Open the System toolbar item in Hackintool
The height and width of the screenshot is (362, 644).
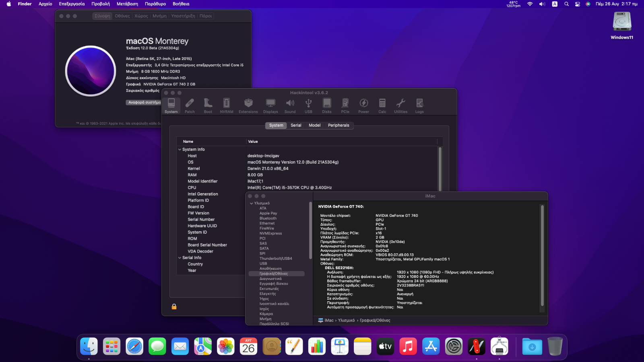[x=171, y=106]
